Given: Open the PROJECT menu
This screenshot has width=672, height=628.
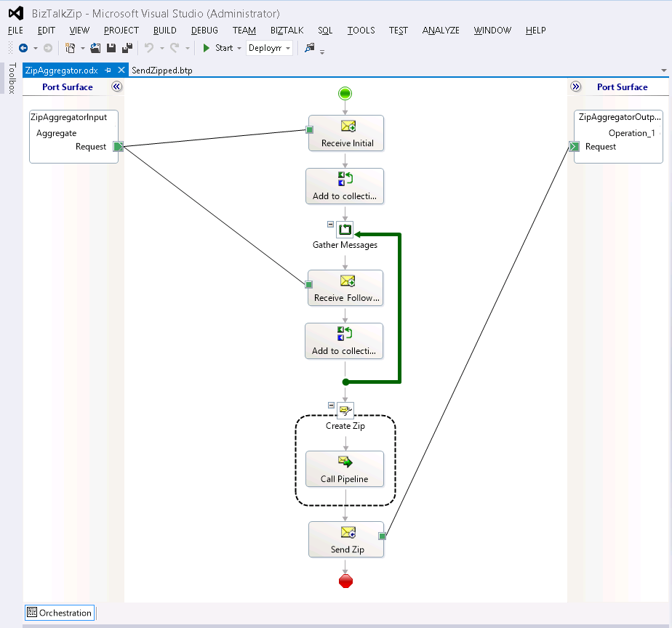Looking at the screenshot, I should pyautogui.click(x=121, y=31).
